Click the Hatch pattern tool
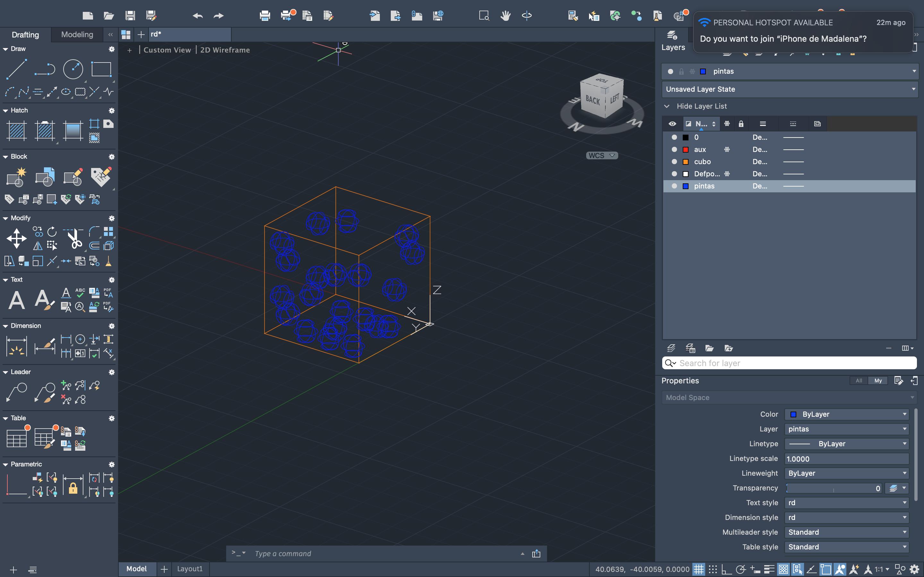The height and width of the screenshot is (577, 924). (x=16, y=130)
